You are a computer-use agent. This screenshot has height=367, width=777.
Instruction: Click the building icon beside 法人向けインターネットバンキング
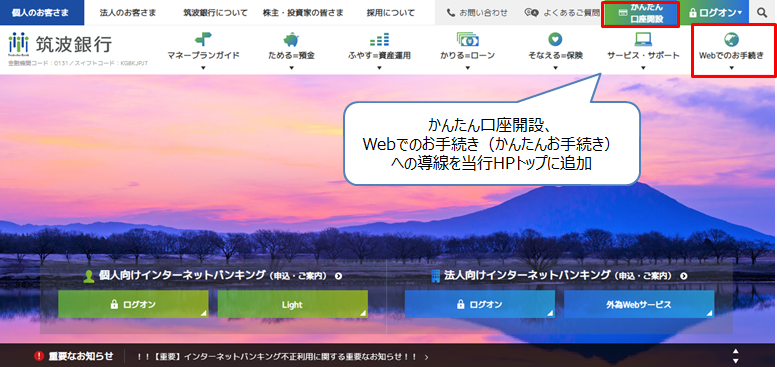[436, 276]
